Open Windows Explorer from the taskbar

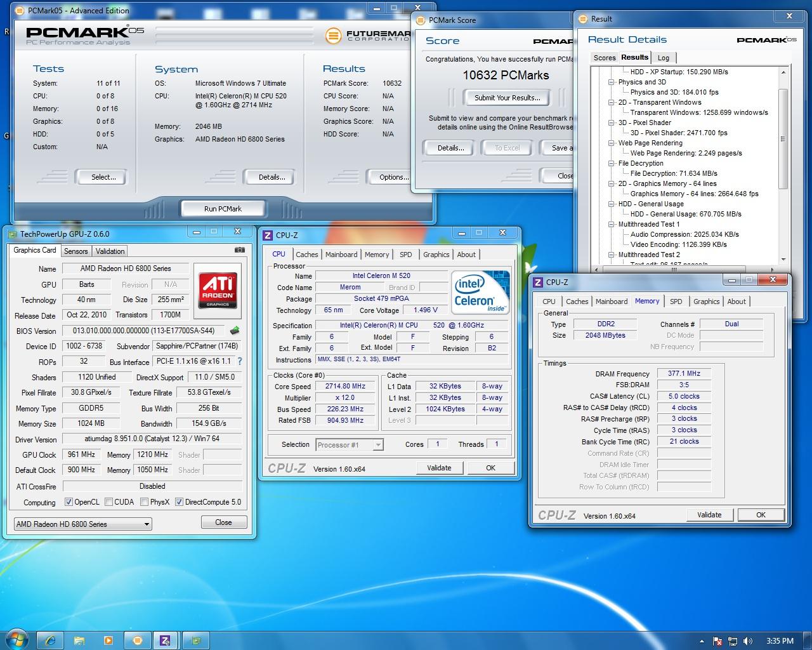click(x=79, y=640)
